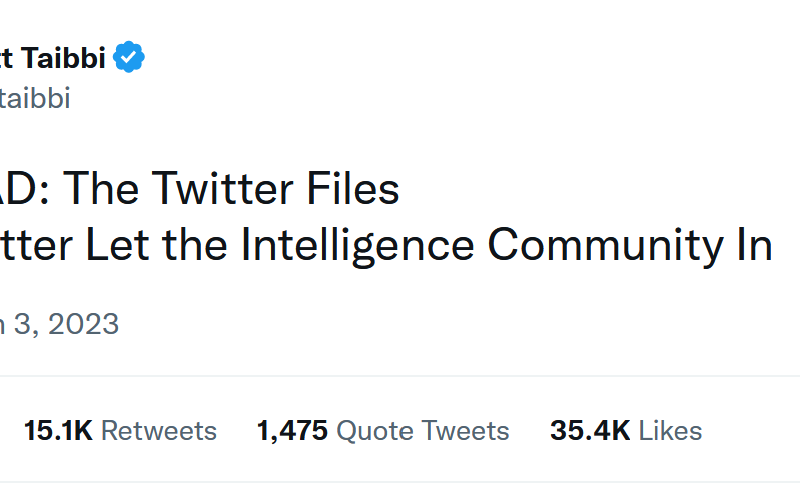The height and width of the screenshot is (486, 800).
Task: Click the "1,475" quote count number
Action: pos(292,431)
